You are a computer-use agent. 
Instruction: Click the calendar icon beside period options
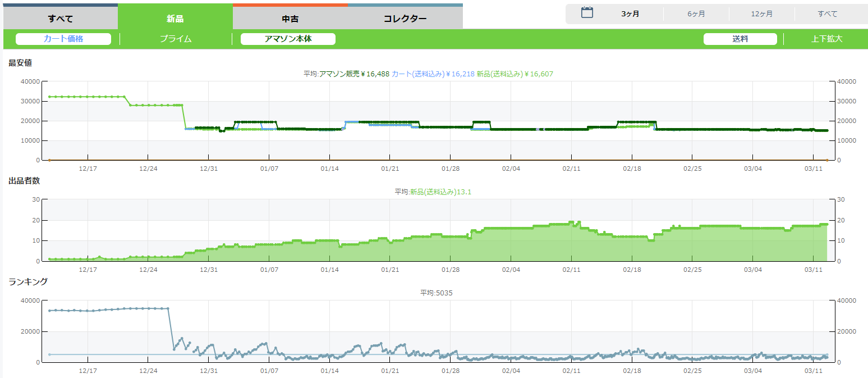click(x=587, y=13)
